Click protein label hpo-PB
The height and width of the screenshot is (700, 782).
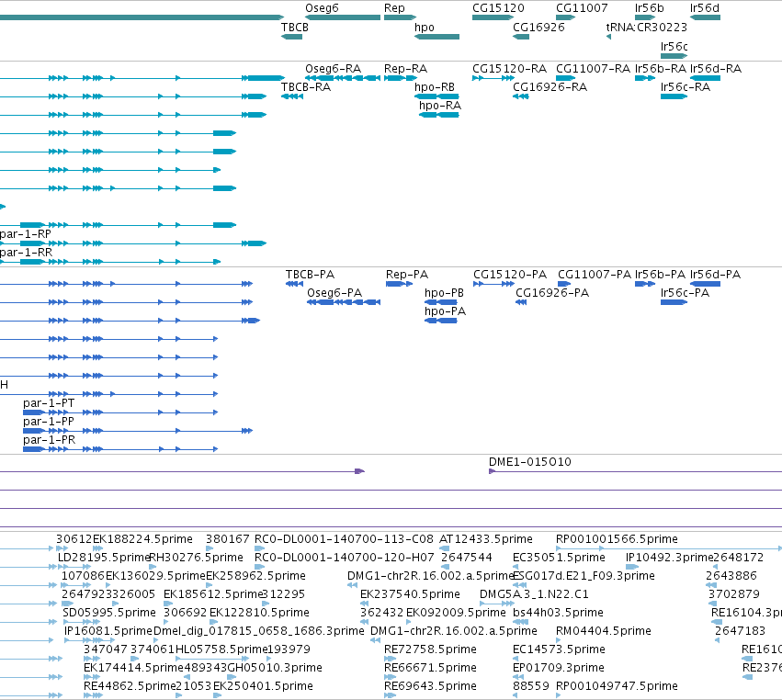(x=444, y=294)
